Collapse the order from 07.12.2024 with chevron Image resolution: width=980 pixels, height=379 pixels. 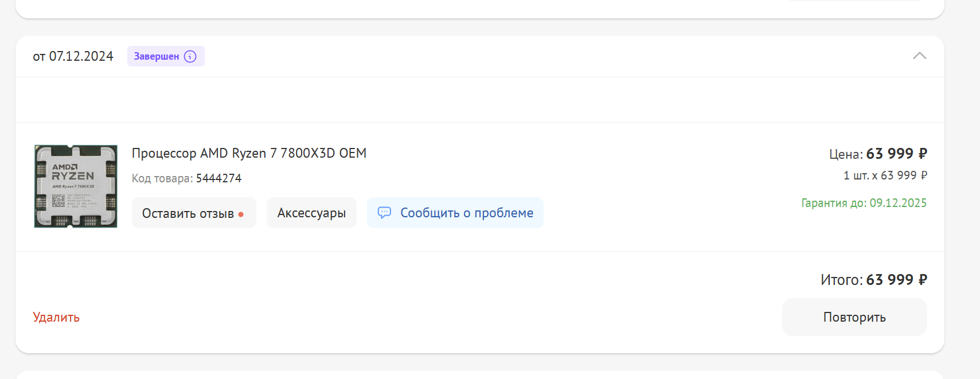[919, 56]
